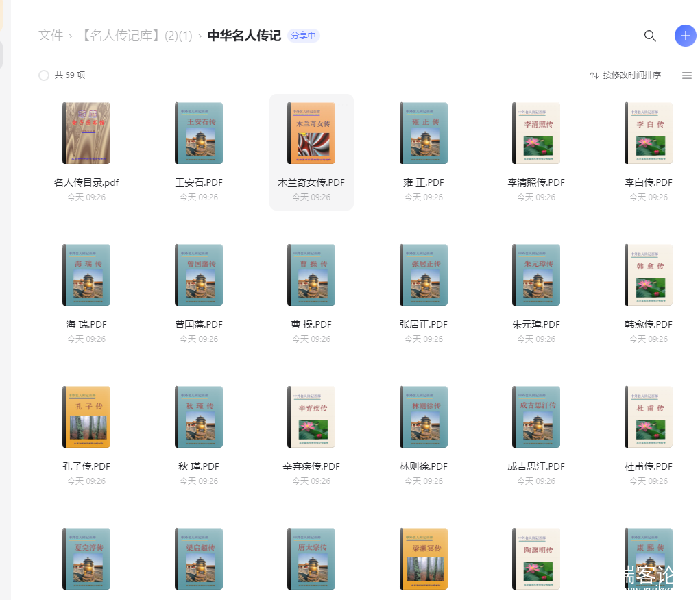The image size is (700, 600).
Task: Open the 雍 正.PDF cover thumbnail
Action: point(424,133)
